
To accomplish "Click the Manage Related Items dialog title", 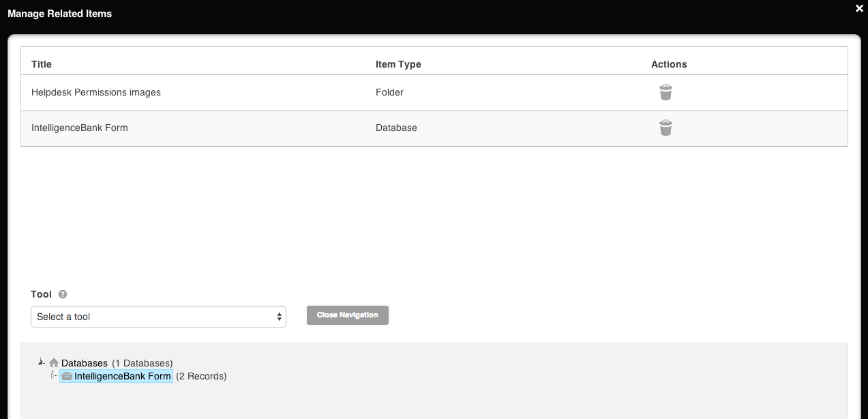I will [60, 14].
